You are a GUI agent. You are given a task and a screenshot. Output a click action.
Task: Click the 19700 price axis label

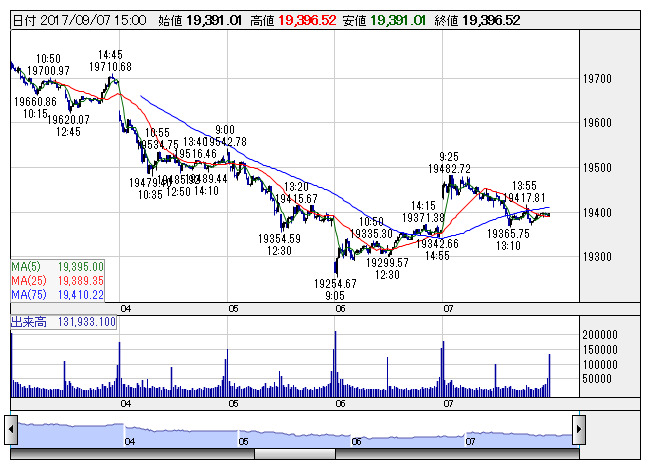coord(597,79)
